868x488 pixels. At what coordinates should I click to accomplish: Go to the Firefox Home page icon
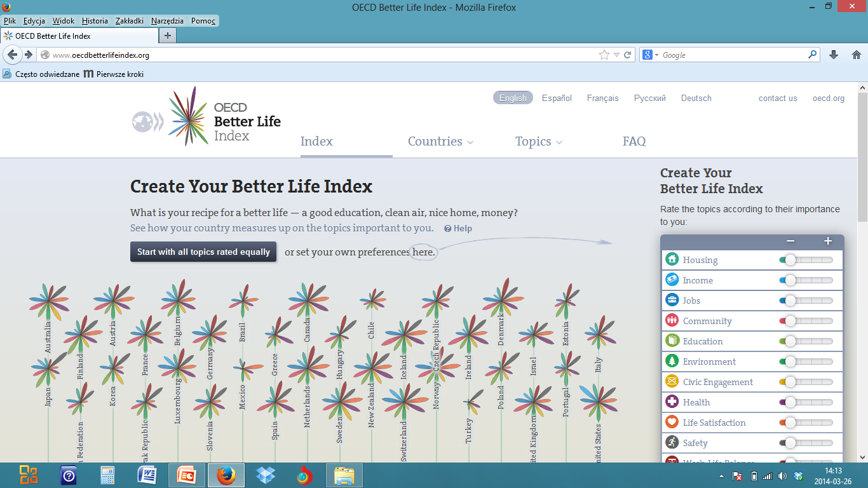pyautogui.click(x=856, y=55)
